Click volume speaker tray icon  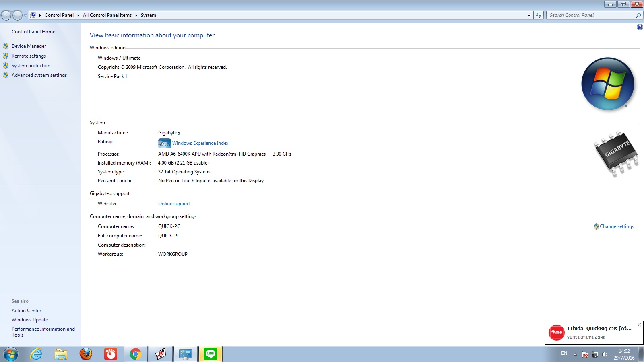pyautogui.click(x=605, y=354)
